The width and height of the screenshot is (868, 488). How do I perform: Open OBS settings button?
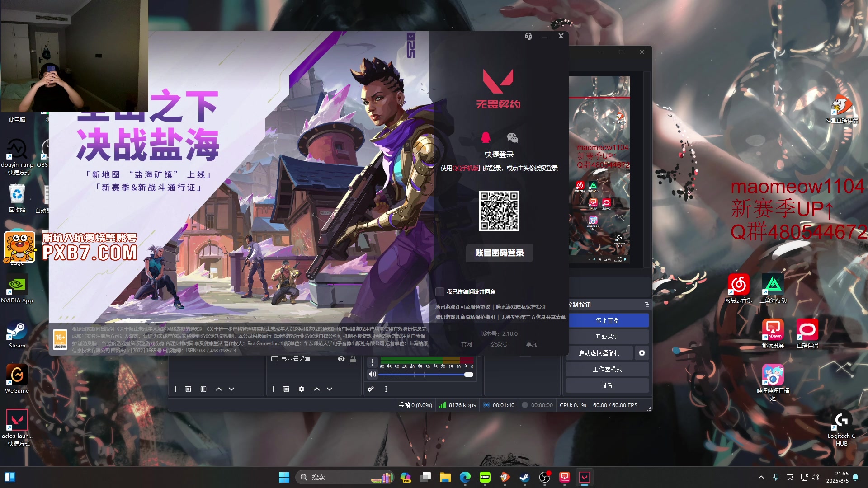coord(607,385)
